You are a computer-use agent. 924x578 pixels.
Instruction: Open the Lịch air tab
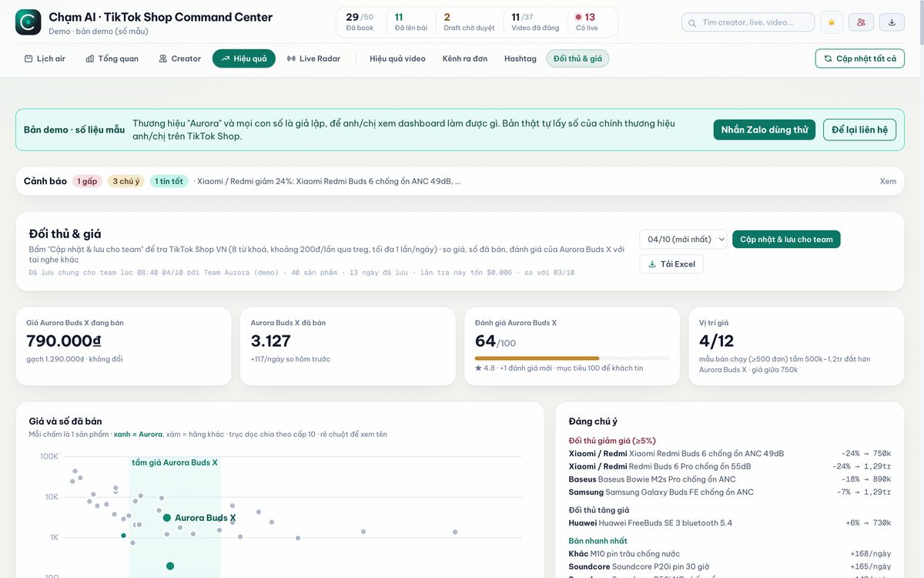pyautogui.click(x=45, y=59)
